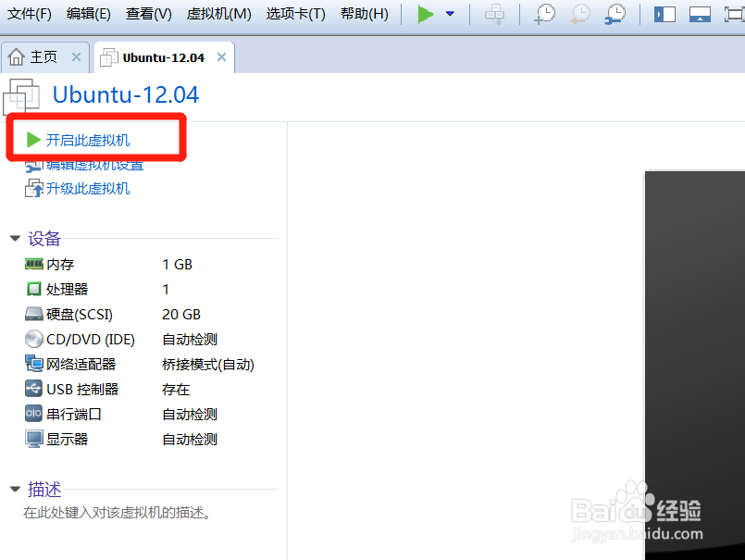Click the 硬盘(SCSI) hard disk icon
Viewport: 745px width, 560px height.
pos(33,314)
